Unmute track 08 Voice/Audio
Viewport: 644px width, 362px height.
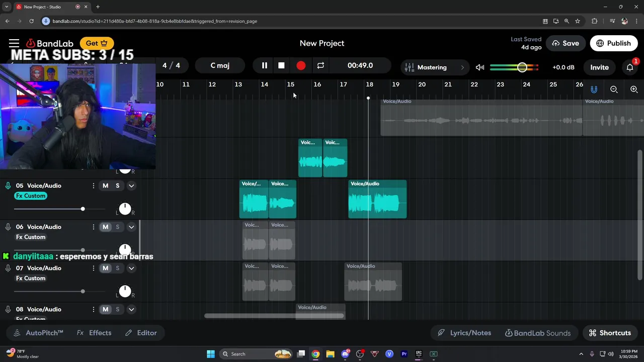point(105,309)
